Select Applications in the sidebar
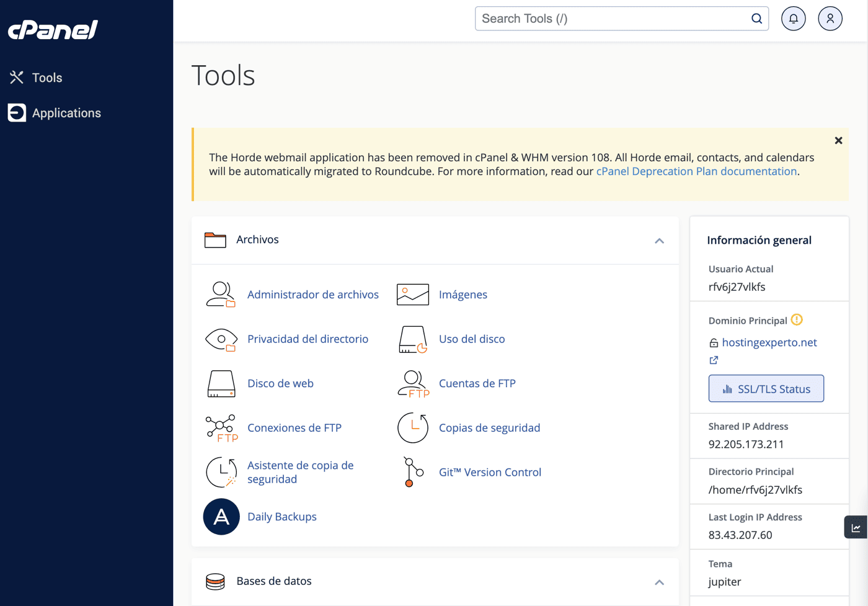Screen dimensions: 868x606 pos(66,113)
